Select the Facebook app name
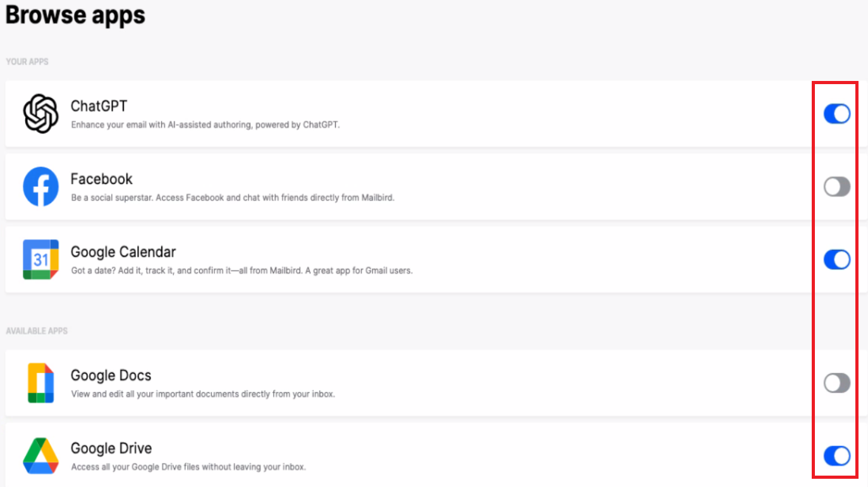868x487 pixels. click(101, 179)
